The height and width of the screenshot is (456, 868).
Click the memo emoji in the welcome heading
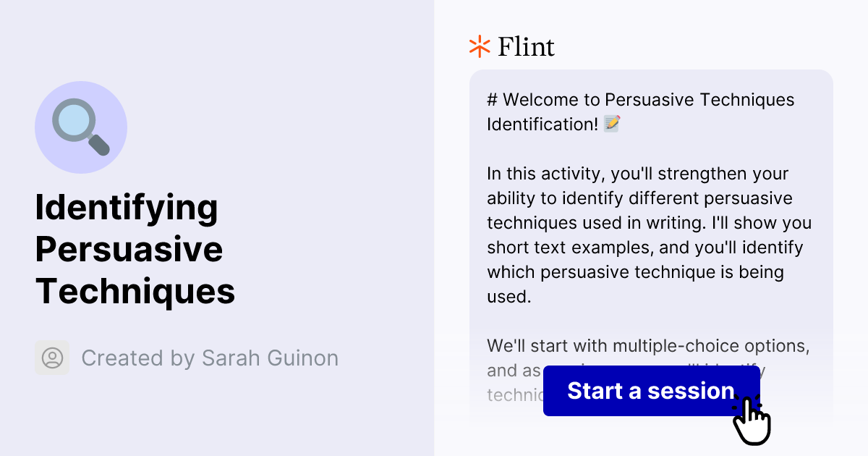613,123
